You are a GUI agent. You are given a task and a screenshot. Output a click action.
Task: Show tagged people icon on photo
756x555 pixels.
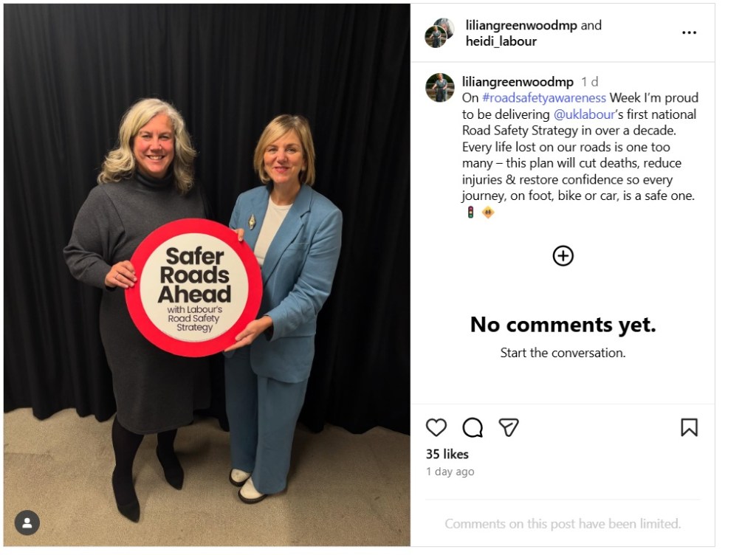click(27, 523)
